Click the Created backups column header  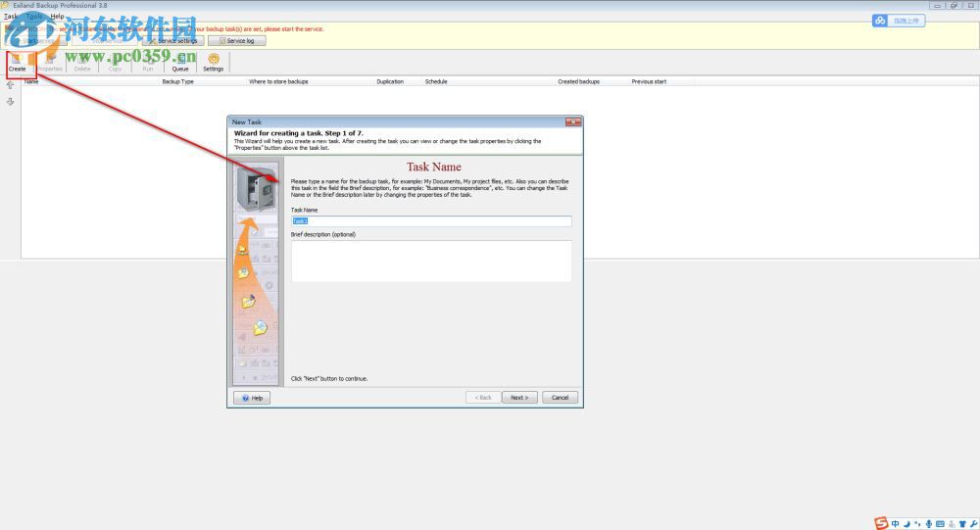pos(579,81)
